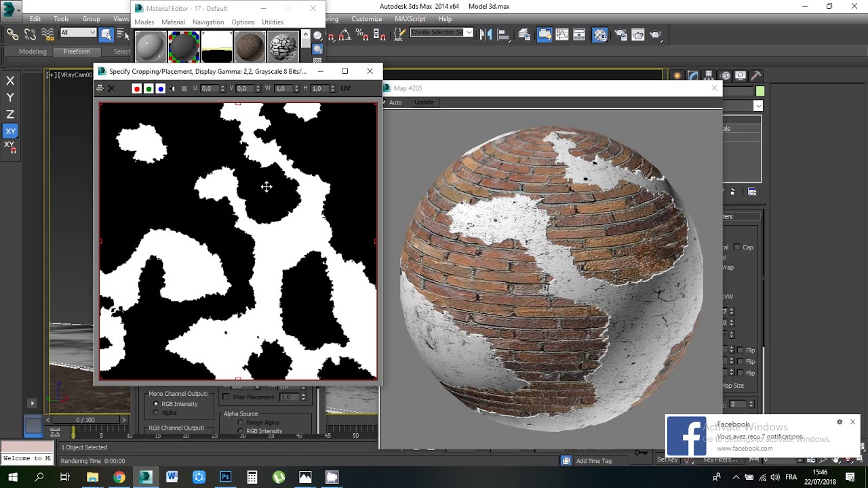Constrain to the XY axis button
Screen dimensions: 868x488
click(x=10, y=131)
